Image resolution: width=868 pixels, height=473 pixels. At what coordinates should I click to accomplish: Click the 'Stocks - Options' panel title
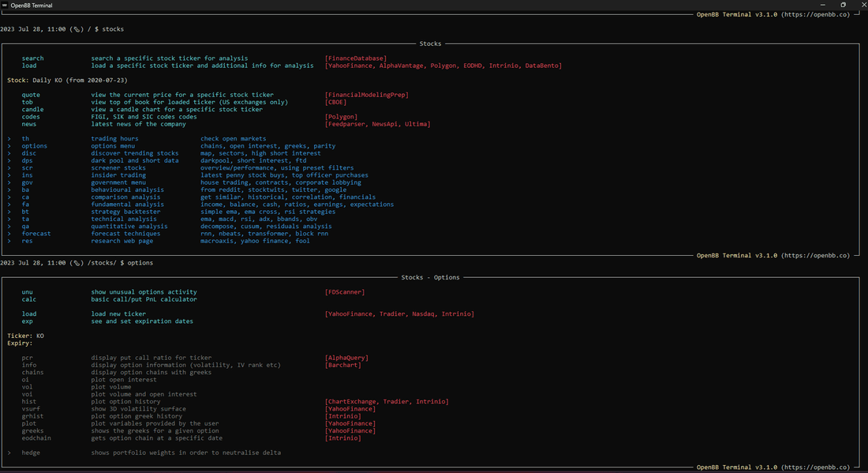tap(430, 277)
